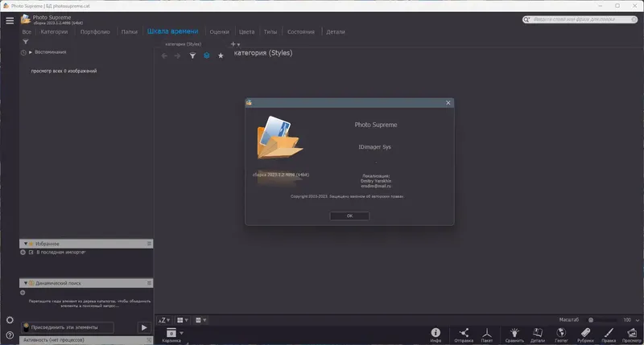This screenshot has height=345, width=644.
Task: Open the new tab plus dropdown
Action: pos(235,44)
